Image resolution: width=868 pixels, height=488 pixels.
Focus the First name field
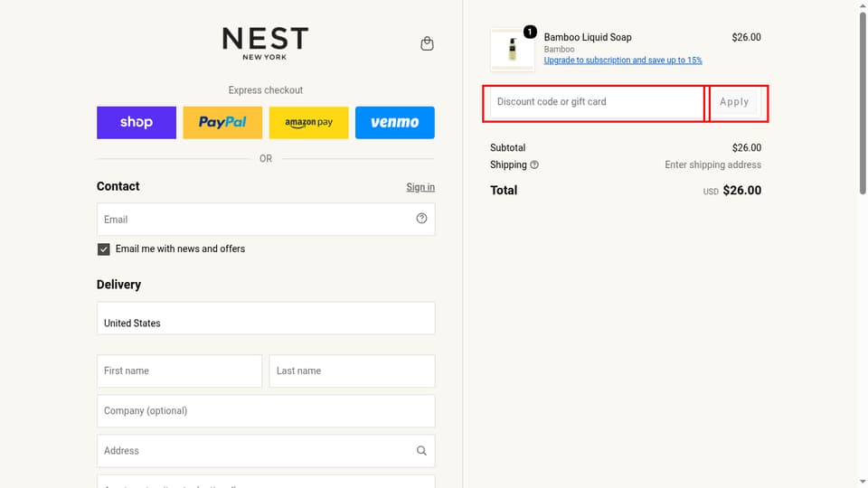tap(179, 371)
